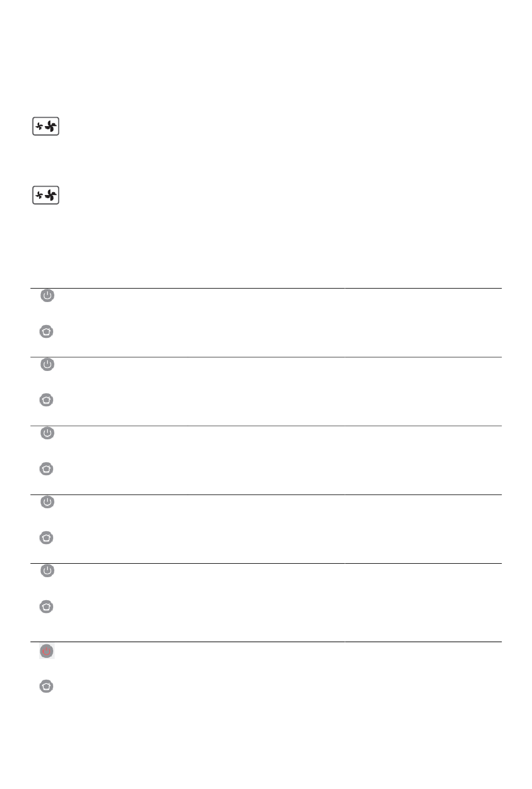Select the cooking pot icon in the fourth row
The image size is (532, 789).
pyautogui.click(x=46, y=538)
